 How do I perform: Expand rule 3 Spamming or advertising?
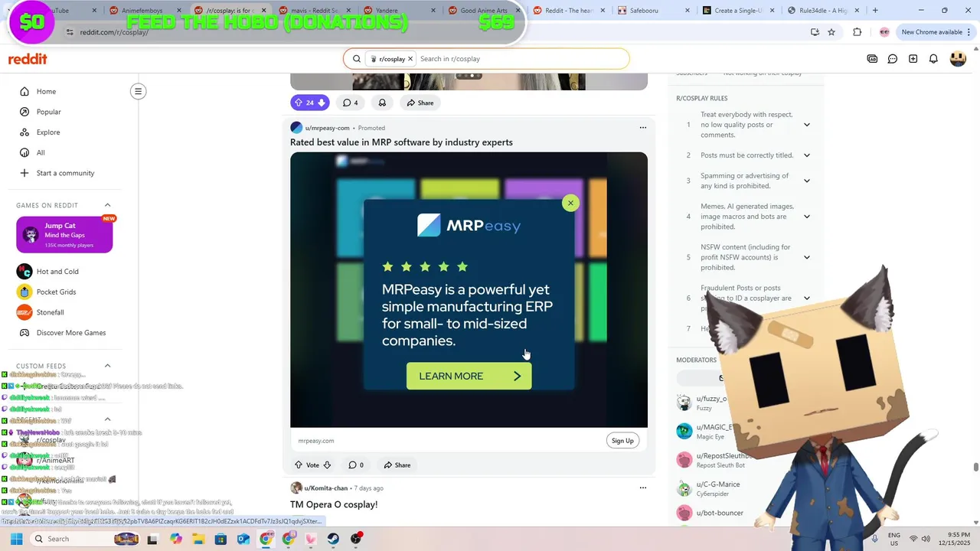click(x=806, y=181)
